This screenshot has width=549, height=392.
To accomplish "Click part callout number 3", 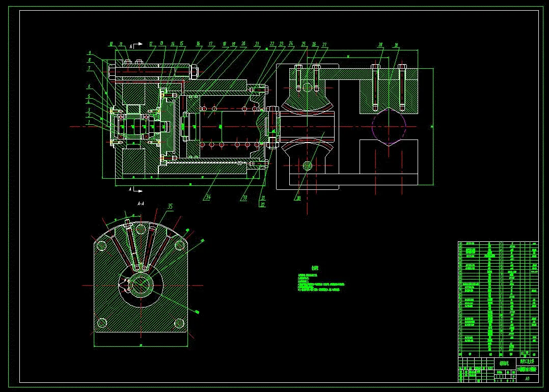I will coord(89,110).
